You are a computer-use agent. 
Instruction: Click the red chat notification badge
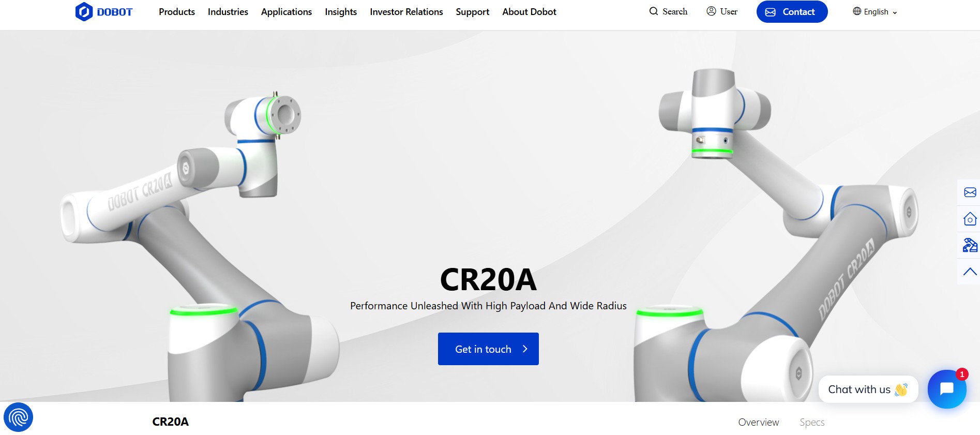(x=962, y=374)
